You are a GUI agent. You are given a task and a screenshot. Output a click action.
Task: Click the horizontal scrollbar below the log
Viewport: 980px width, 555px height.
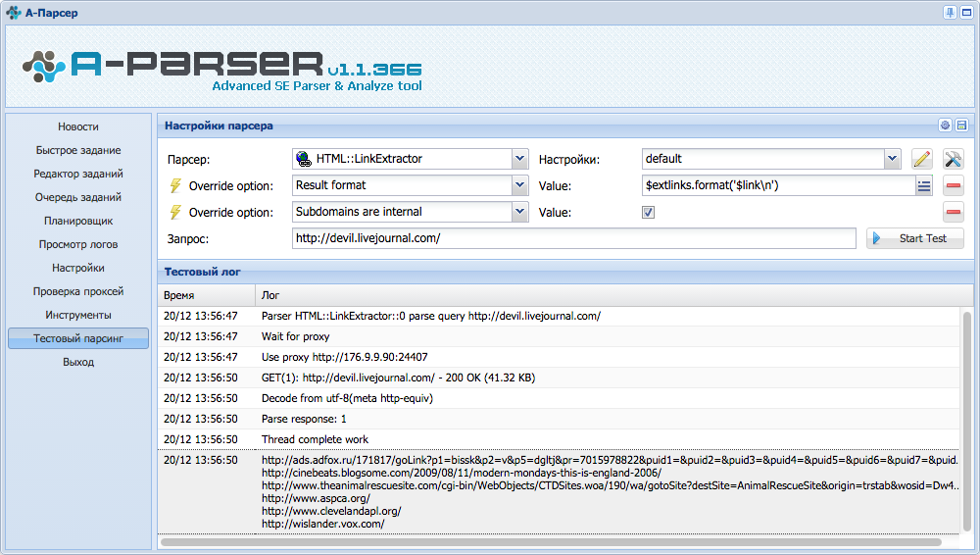point(551,542)
